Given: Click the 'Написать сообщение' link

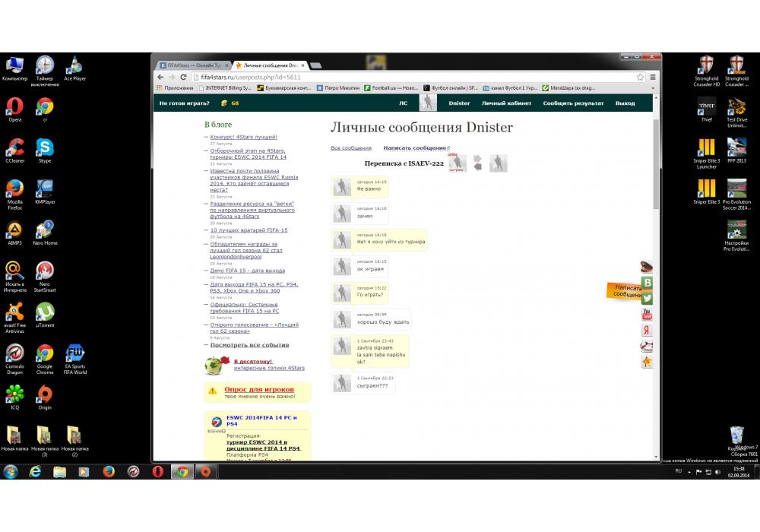Looking at the screenshot, I should pyautogui.click(x=414, y=148).
